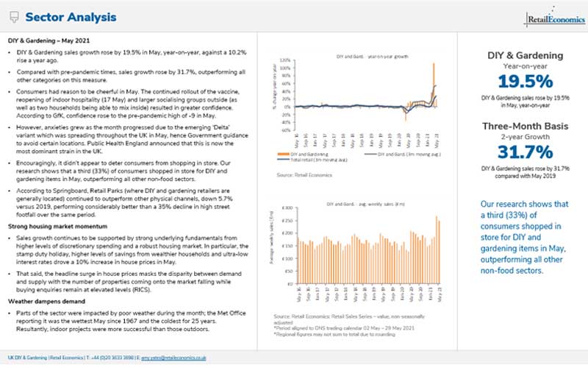
Task: Click the phone number in the footer
Action: pyautogui.click(x=115, y=357)
